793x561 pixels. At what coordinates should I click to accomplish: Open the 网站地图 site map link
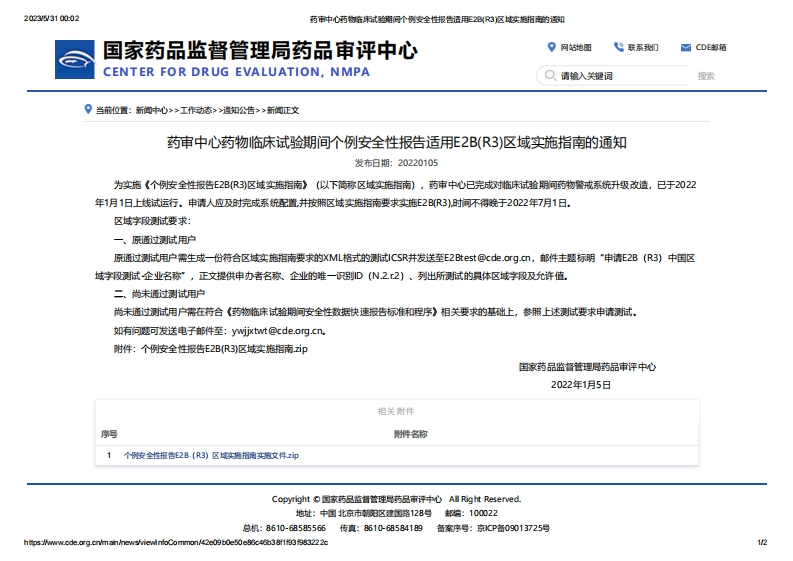point(575,47)
